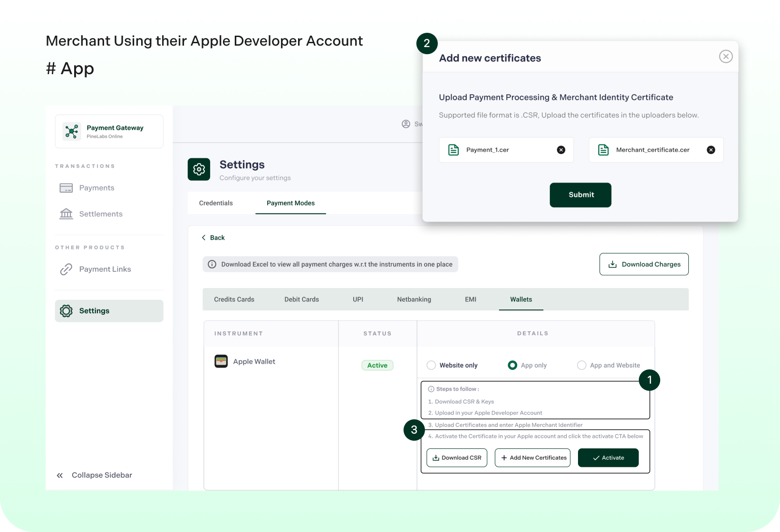This screenshot has width=780, height=532.
Task: Click the Payment_1.cer file icon
Action: click(453, 150)
